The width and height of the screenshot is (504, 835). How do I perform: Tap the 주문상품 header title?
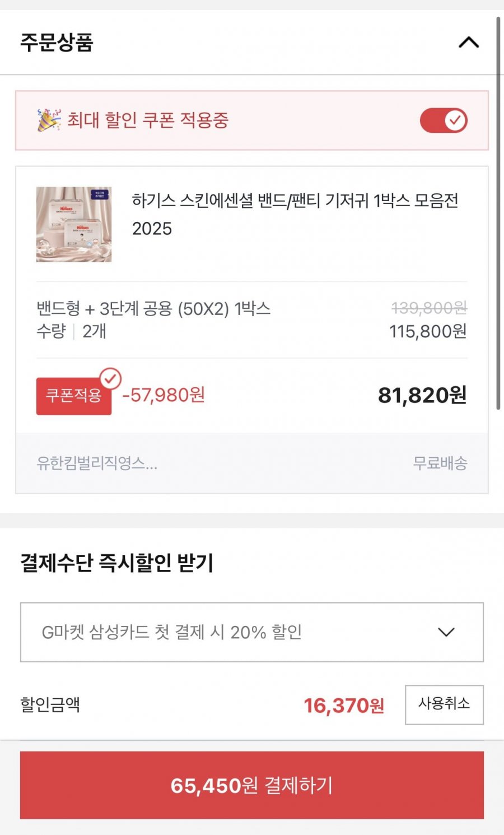click(x=57, y=43)
